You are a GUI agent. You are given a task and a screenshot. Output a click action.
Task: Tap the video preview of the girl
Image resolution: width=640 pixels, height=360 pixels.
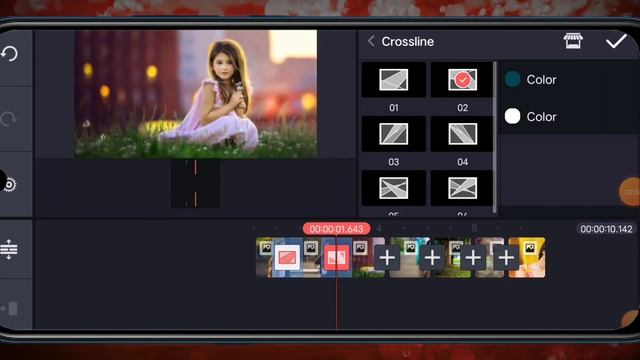tap(196, 94)
